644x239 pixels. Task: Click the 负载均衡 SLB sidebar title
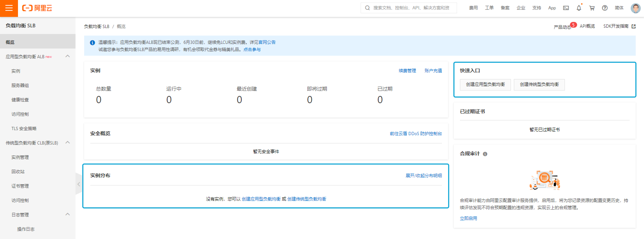pos(20,26)
